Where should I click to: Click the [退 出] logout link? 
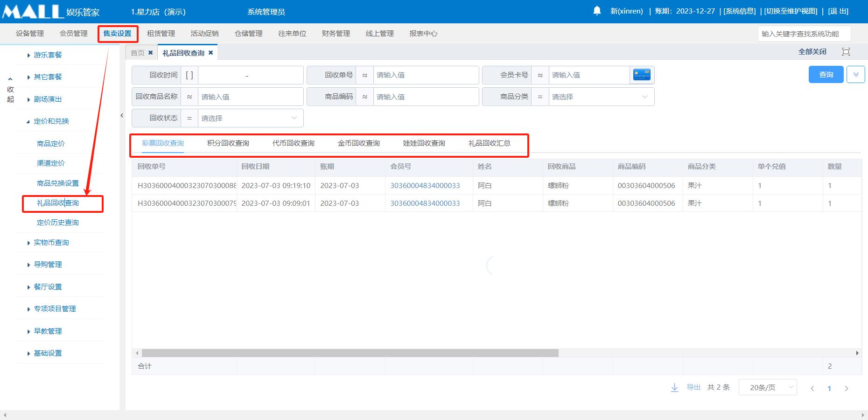click(838, 11)
